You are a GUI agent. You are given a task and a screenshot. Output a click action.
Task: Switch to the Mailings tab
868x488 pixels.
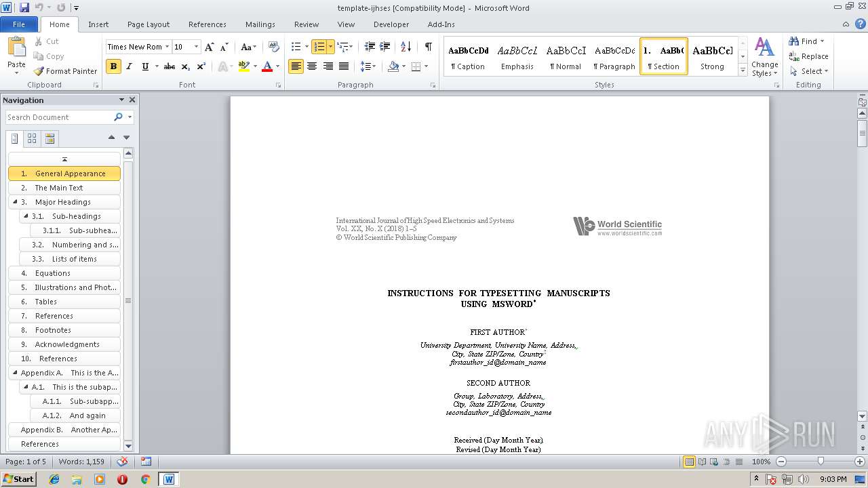pyautogui.click(x=260, y=24)
